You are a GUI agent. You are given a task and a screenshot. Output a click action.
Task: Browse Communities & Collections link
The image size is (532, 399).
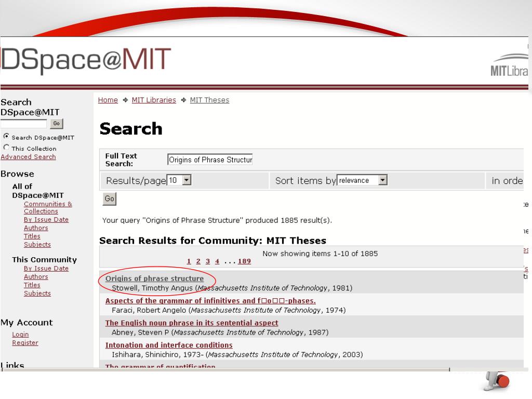pyautogui.click(x=48, y=207)
